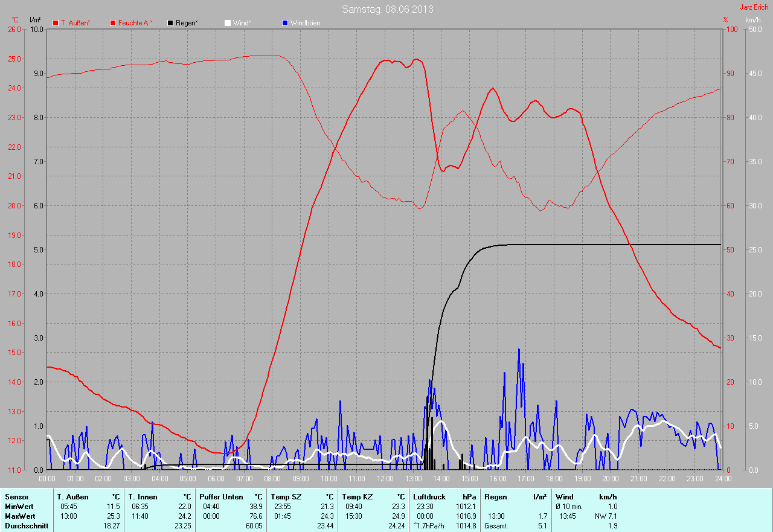Screen dimensions: 773x532
Task: Click the Jarz Erich author label
Action: pyautogui.click(x=754, y=7)
